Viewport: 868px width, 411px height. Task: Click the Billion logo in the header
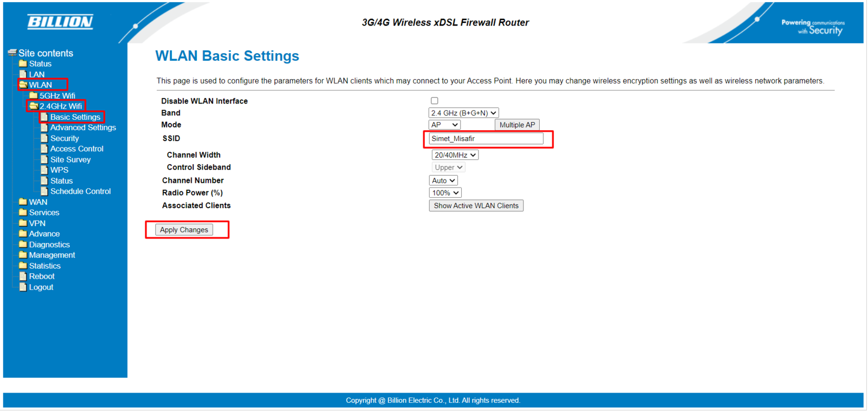pyautogui.click(x=60, y=22)
